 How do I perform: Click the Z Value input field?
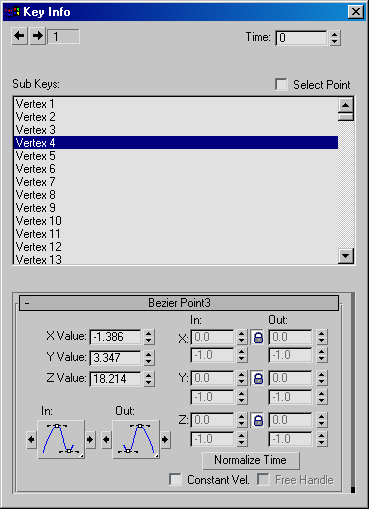click(115, 379)
